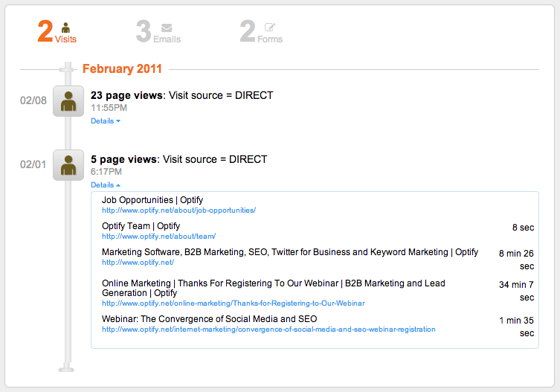Open the convergence-of-social-media-and-seo webinar URL
The height and width of the screenshot is (392, 560).
point(268,330)
